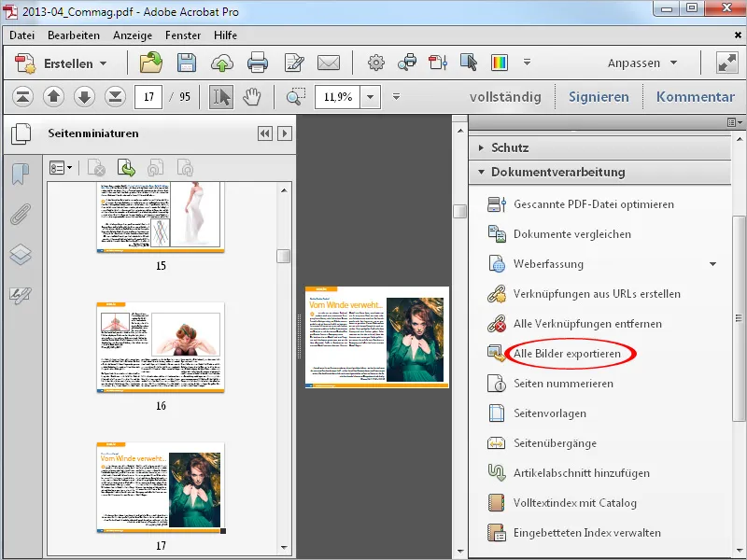Open preferences gear icon in toolbar
This screenshot has height=560, width=747.
point(376,63)
